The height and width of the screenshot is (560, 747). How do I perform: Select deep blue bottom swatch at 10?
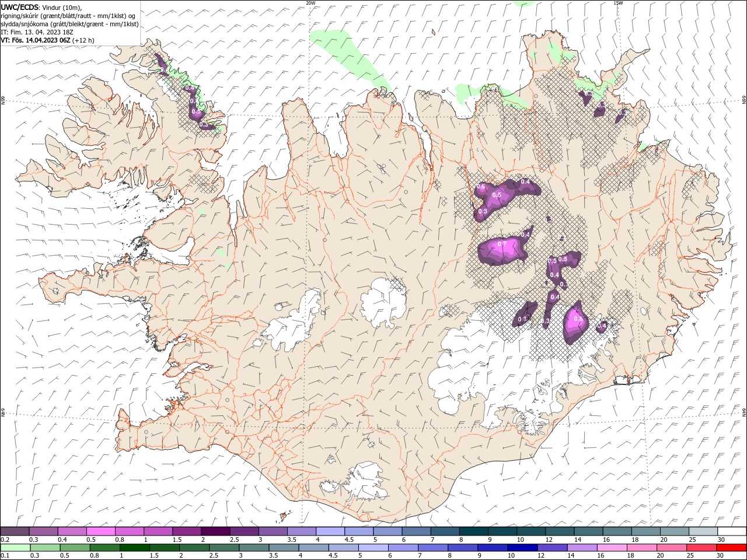click(522, 548)
